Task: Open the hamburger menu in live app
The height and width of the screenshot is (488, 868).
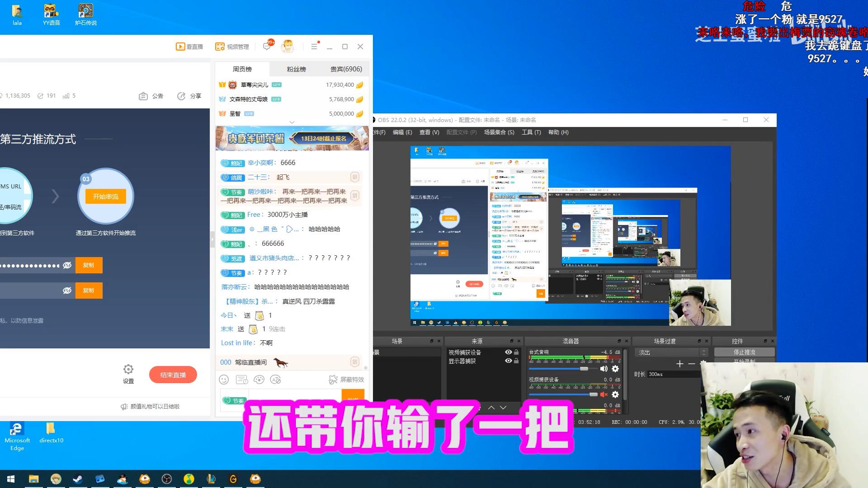Action: click(314, 47)
